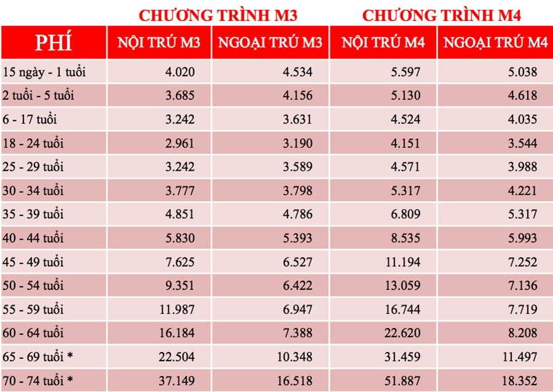
Task: Select value 8.535 for ages 40-44
Action: click(x=406, y=238)
